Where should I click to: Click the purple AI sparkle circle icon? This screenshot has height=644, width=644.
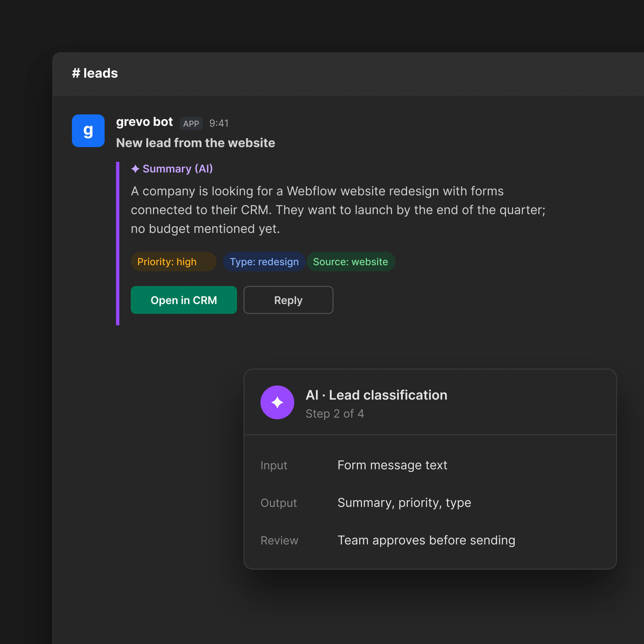(277, 402)
